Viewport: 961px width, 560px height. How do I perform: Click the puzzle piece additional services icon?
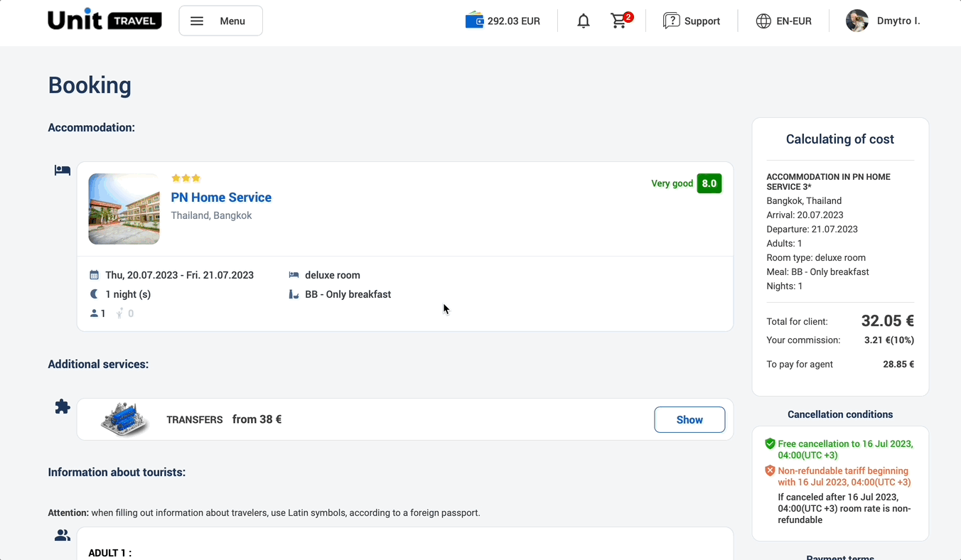(63, 406)
